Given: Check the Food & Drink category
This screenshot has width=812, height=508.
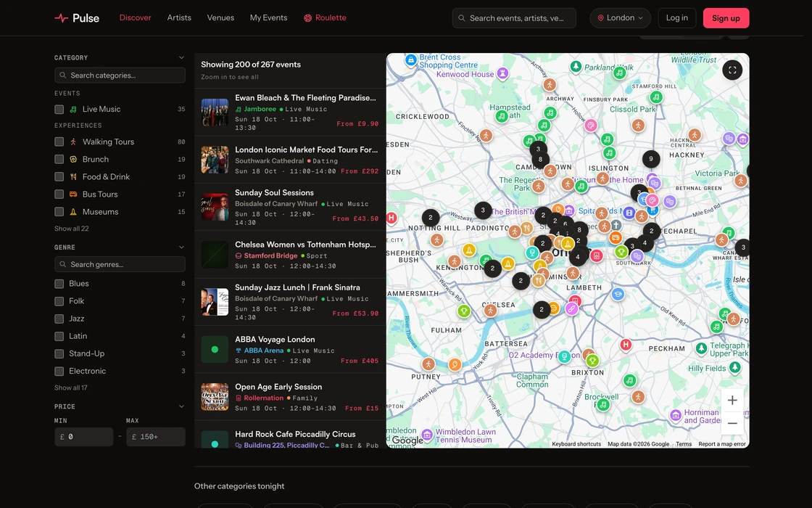Looking at the screenshot, I should (59, 177).
